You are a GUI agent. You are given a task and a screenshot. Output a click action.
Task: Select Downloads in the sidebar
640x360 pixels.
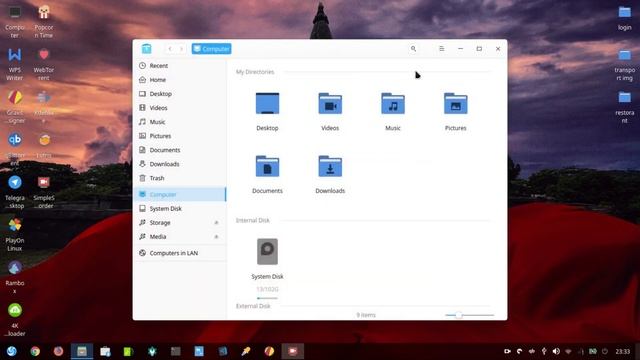tap(180, 164)
